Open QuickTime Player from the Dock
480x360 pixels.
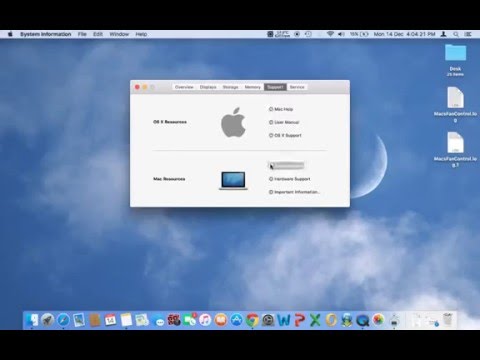[362, 320]
